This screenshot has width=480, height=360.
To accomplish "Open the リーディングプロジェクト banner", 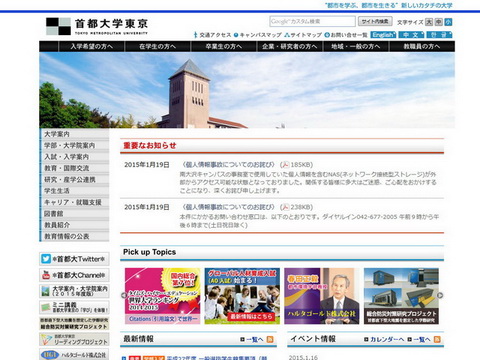I will (x=74, y=339).
